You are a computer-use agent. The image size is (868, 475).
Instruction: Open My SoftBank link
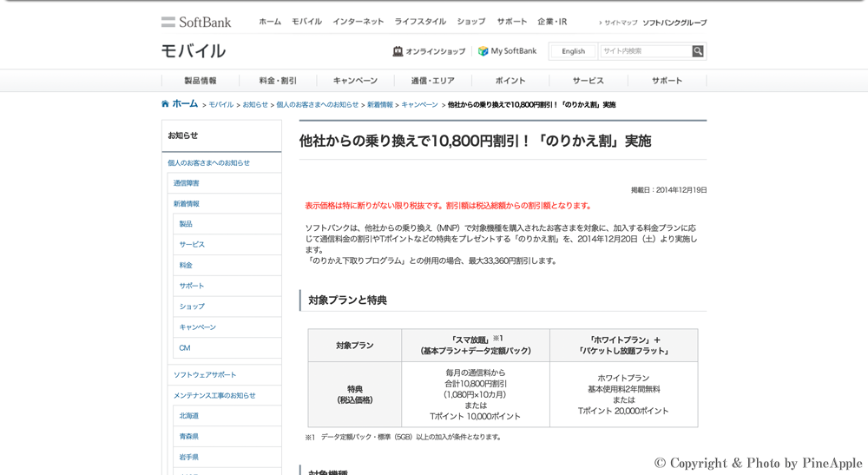coord(507,51)
